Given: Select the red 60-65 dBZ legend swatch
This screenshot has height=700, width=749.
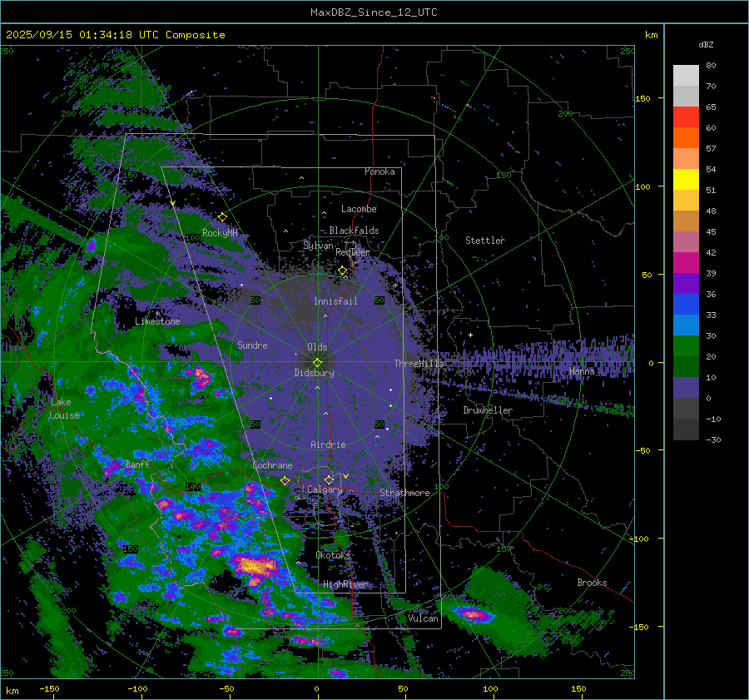Looking at the screenshot, I should click(686, 117).
